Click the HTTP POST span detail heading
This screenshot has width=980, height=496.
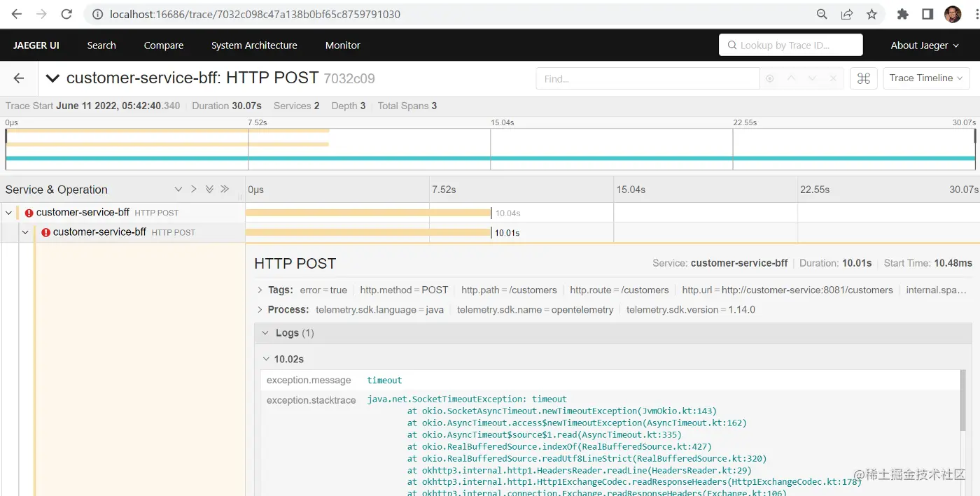(x=295, y=264)
